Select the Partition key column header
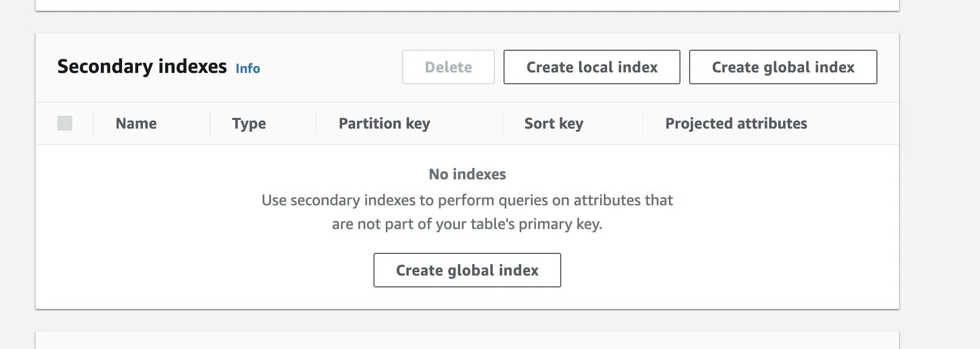The height and width of the screenshot is (349, 980). [384, 123]
